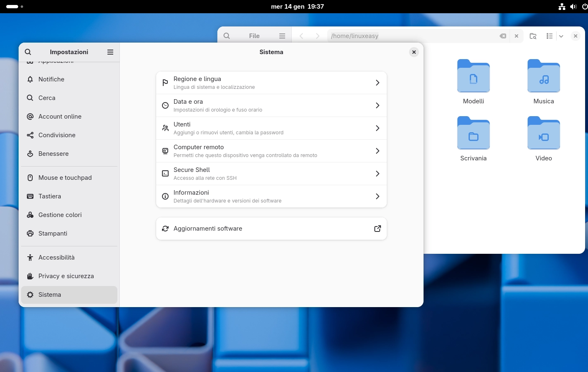588x372 pixels.
Task: Click the search magnifier in the File window
Action: pos(226,36)
